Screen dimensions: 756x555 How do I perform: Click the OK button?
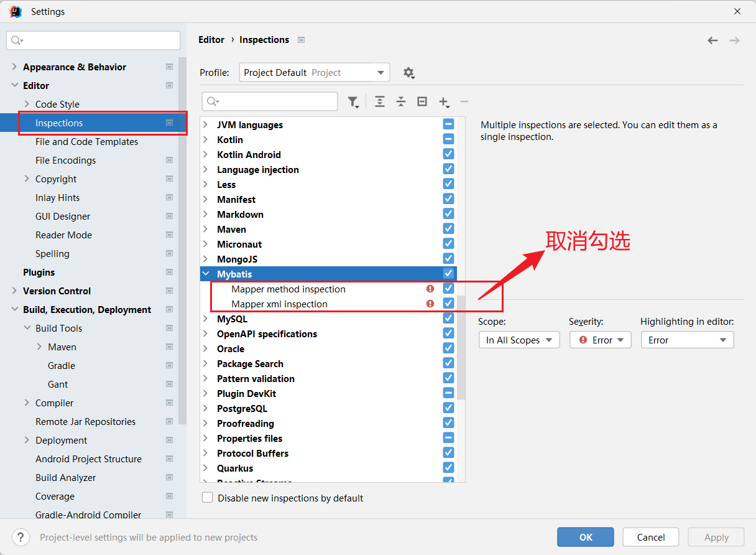pos(585,537)
